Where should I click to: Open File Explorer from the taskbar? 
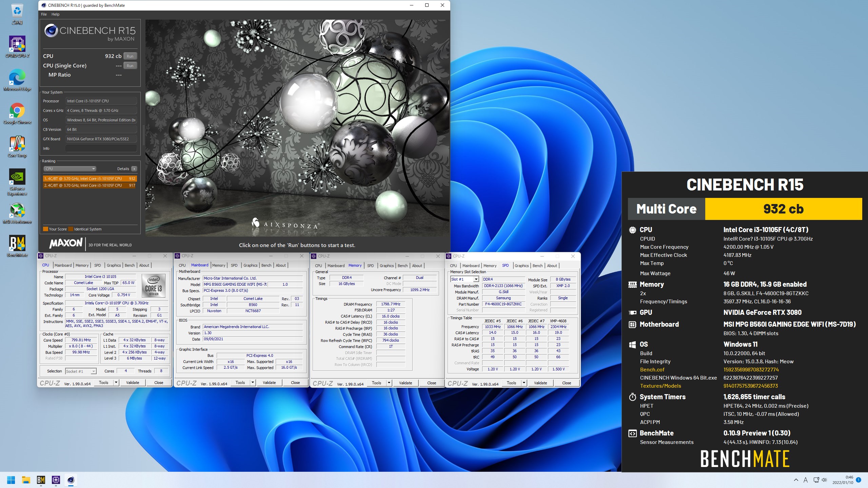pos(26,480)
